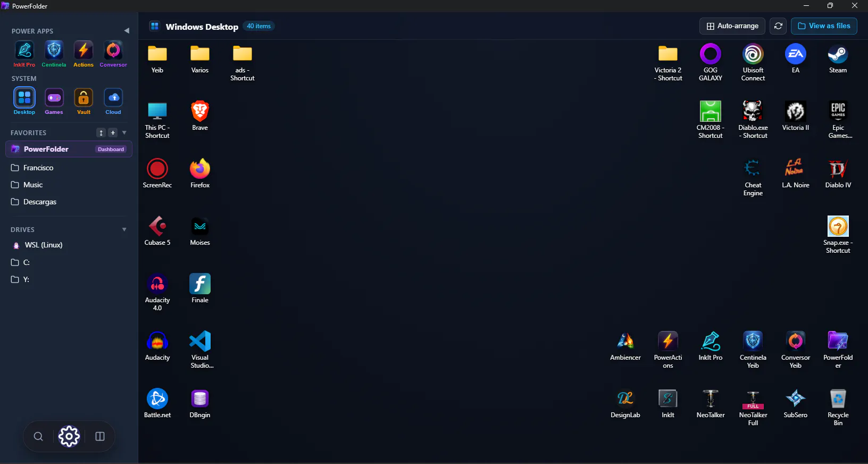Add a new favorite with plus button
This screenshot has width=868, height=464.
click(x=113, y=132)
